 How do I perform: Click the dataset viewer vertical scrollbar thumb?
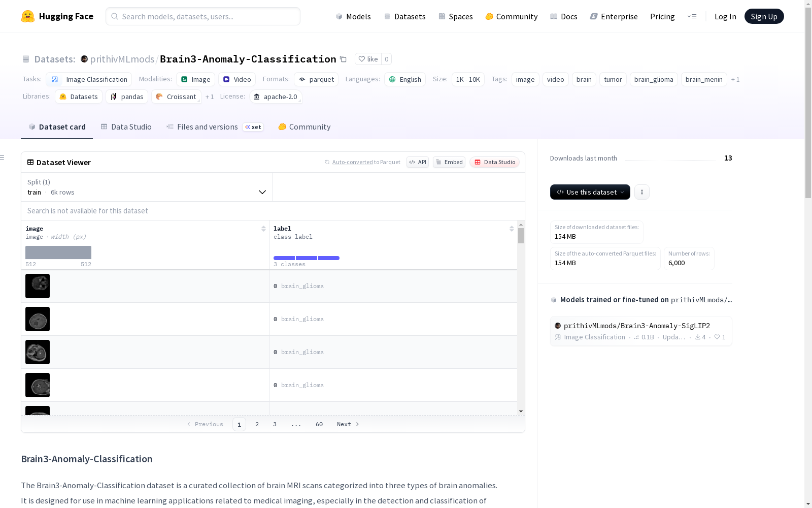click(x=521, y=236)
